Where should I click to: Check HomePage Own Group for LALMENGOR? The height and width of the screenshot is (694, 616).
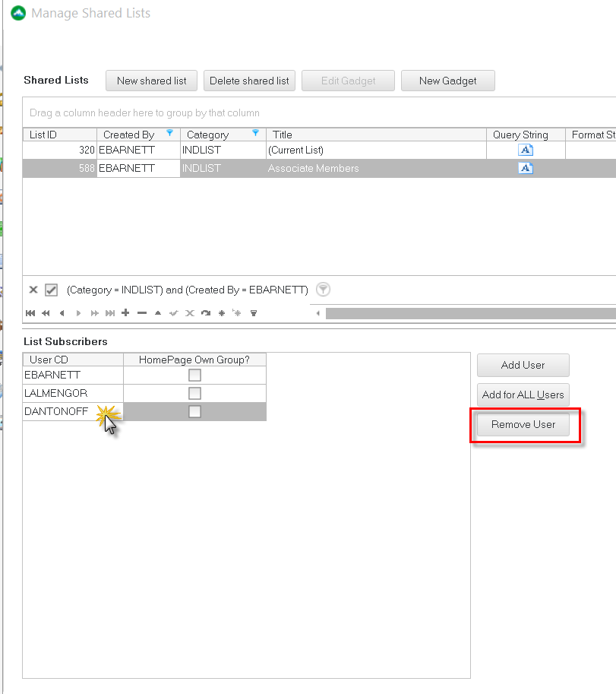point(194,393)
